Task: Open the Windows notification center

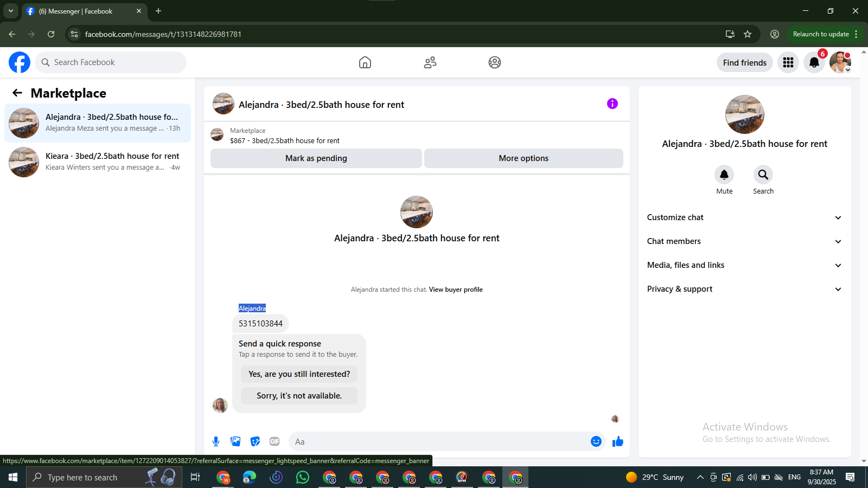Action: coord(850,477)
